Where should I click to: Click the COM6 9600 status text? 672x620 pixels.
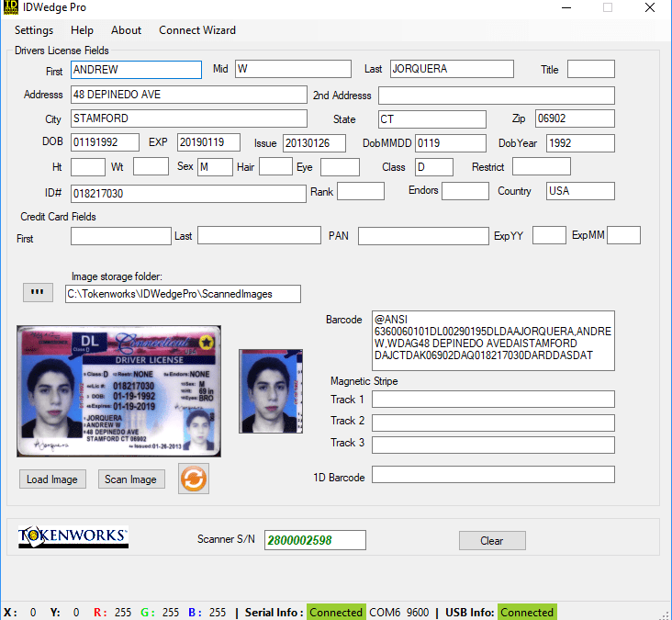click(399, 612)
